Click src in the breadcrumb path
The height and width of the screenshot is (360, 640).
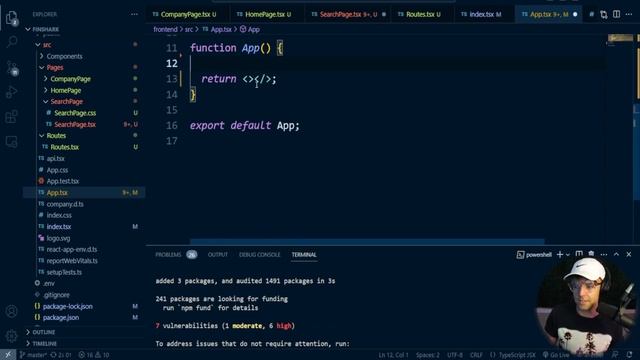click(x=189, y=29)
